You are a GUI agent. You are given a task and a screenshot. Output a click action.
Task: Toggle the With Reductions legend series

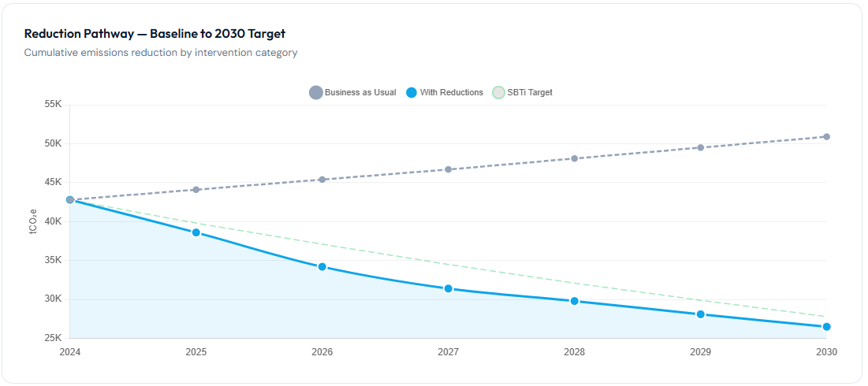pyautogui.click(x=443, y=92)
